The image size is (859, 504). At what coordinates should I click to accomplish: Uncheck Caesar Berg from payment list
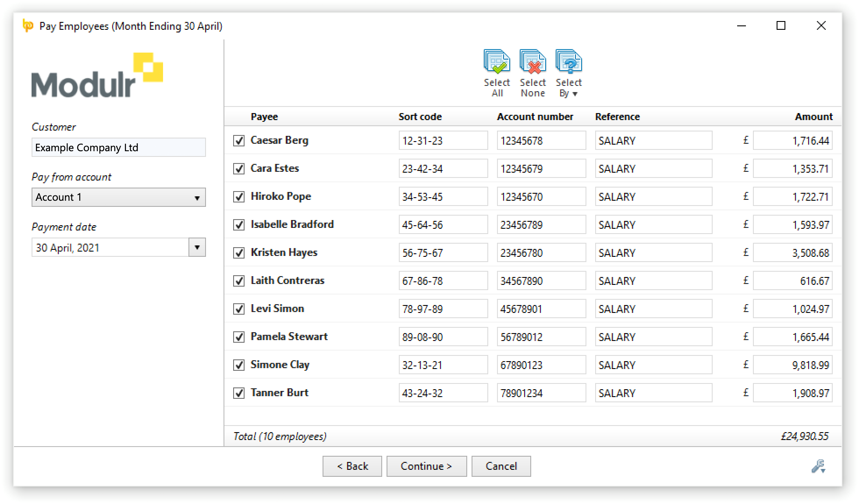[238, 140]
